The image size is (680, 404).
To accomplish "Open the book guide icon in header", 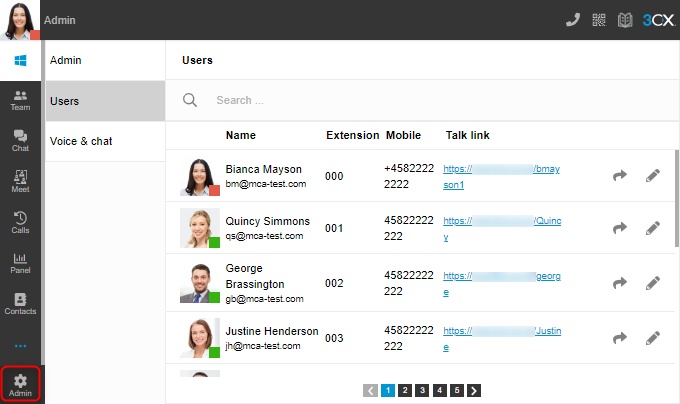I will click(x=625, y=20).
